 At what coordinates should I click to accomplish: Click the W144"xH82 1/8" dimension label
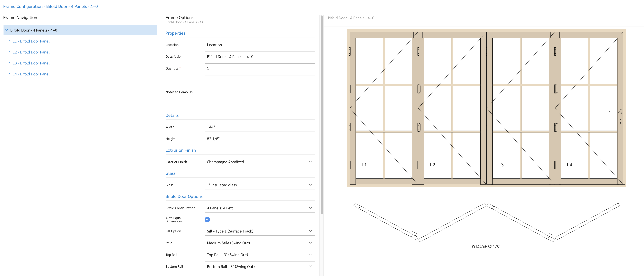click(486, 246)
